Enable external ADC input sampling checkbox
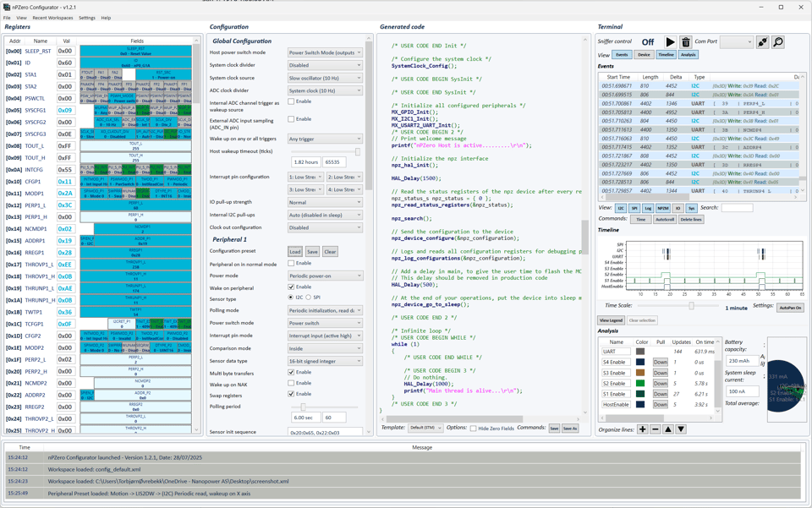The height and width of the screenshot is (508, 812). point(291,119)
